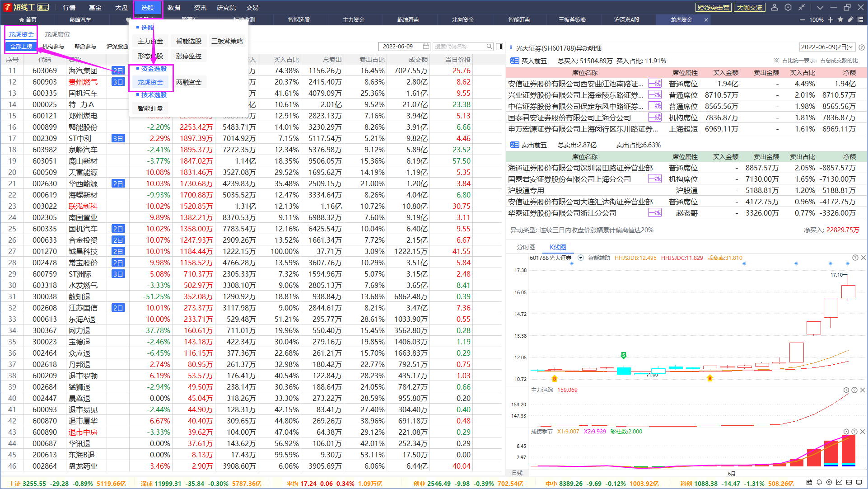Screen dimensions: 868x489
Task: Open the 2022-06-09(2日) date dropdown
Action: pyautogui.click(x=827, y=47)
